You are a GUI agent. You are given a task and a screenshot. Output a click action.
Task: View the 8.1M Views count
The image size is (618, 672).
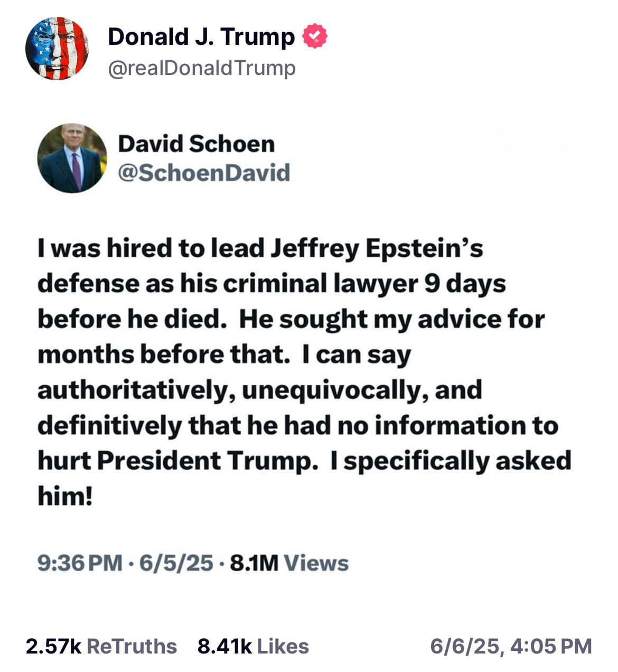[289, 563]
